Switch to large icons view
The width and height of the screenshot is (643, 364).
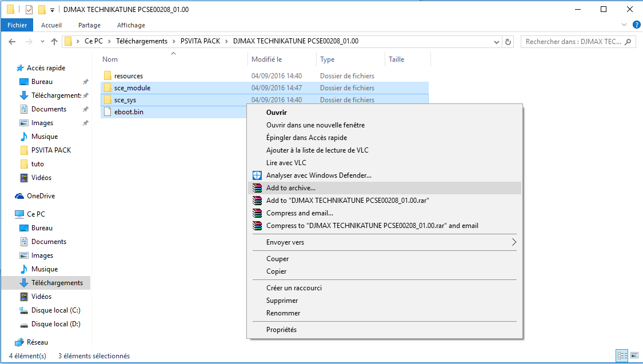pyautogui.click(x=634, y=355)
